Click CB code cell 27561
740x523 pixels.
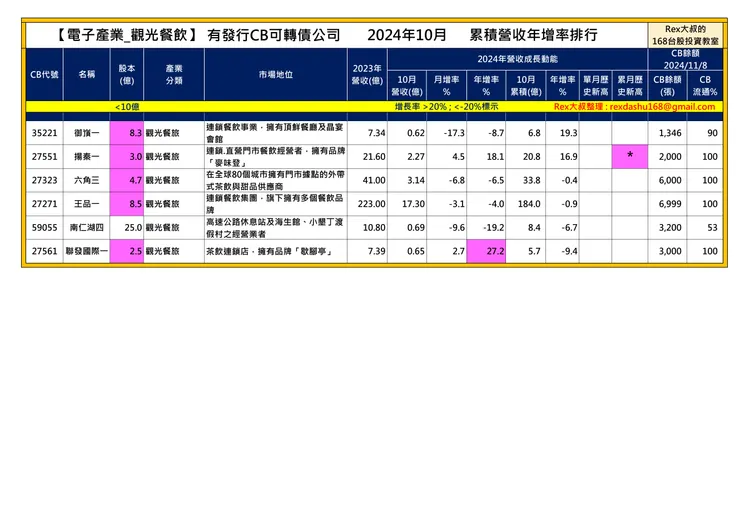click(x=44, y=251)
